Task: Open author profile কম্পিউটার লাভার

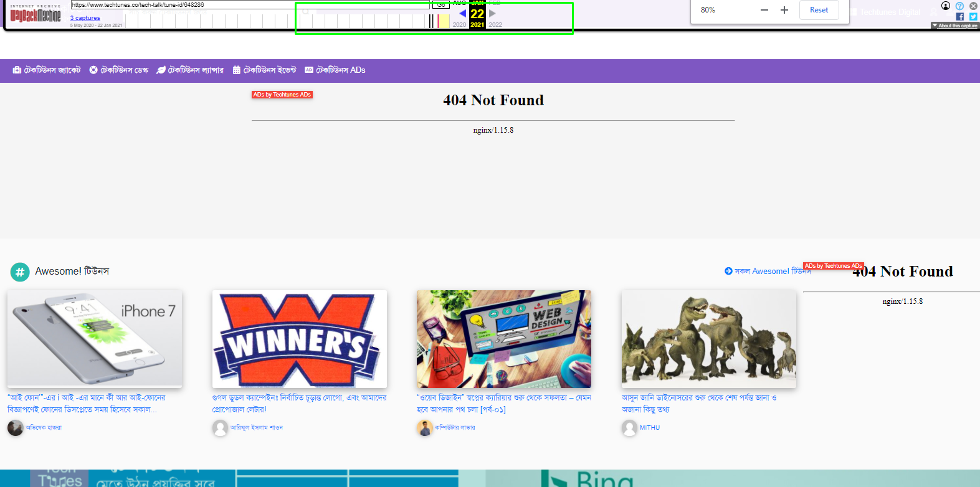Action: (455, 428)
